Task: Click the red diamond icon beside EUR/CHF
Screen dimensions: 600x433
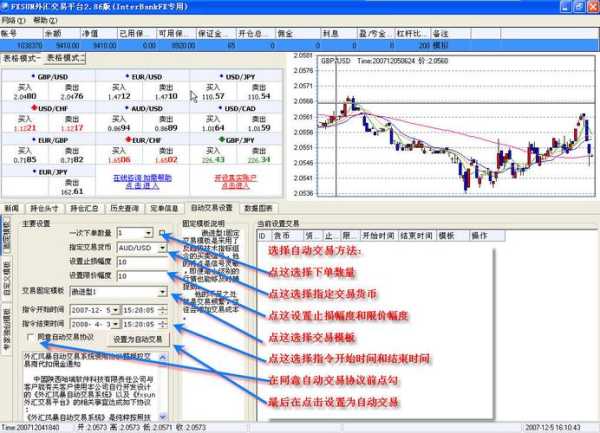Action: pyautogui.click(x=129, y=139)
